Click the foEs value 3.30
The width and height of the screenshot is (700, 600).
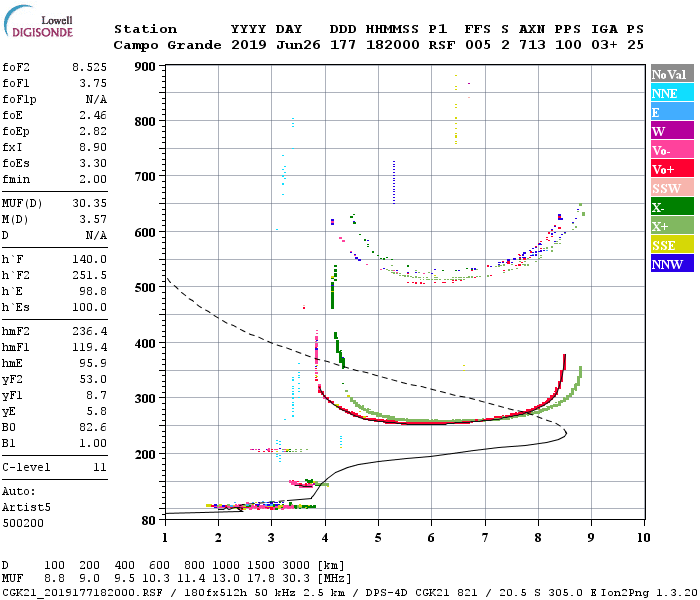tap(93, 163)
